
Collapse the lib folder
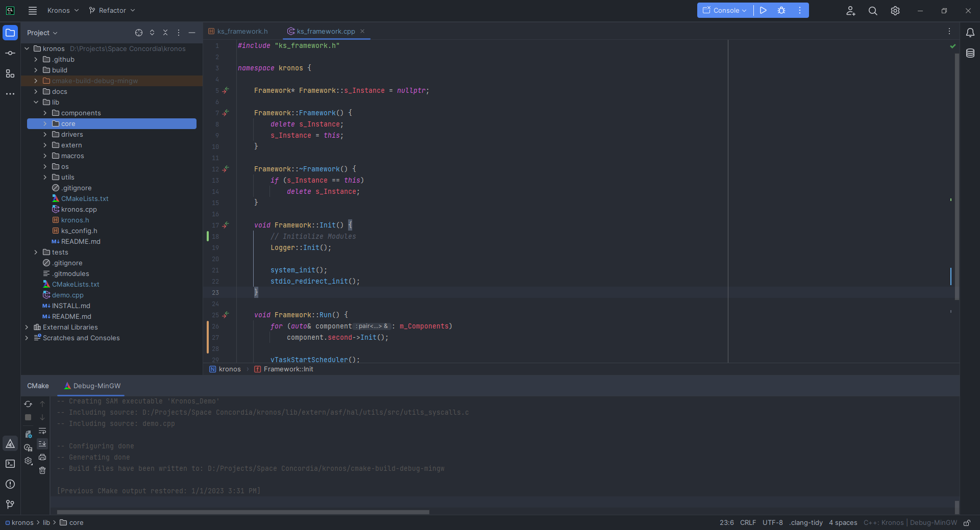pos(36,103)
